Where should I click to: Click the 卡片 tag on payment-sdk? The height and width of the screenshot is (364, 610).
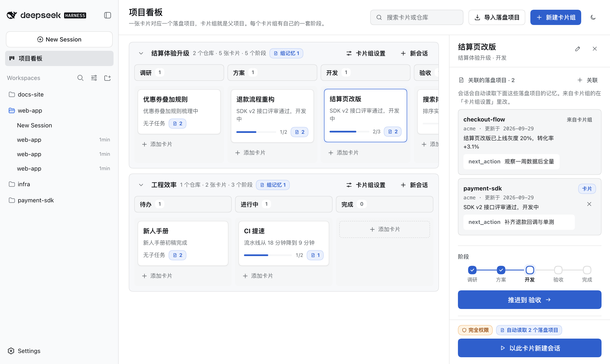click(587, 189)
